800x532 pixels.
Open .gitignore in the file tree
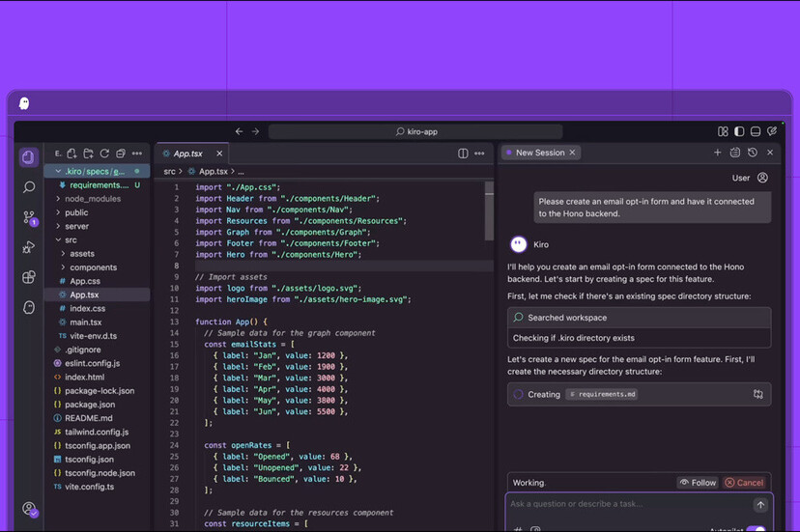(x=97, y=350)
